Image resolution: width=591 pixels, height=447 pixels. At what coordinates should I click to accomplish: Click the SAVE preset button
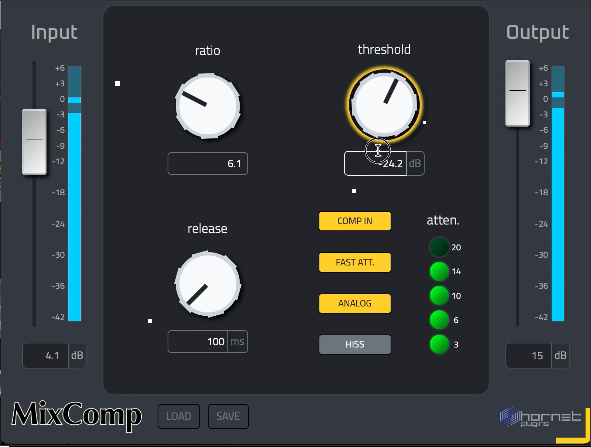(228, 416)
